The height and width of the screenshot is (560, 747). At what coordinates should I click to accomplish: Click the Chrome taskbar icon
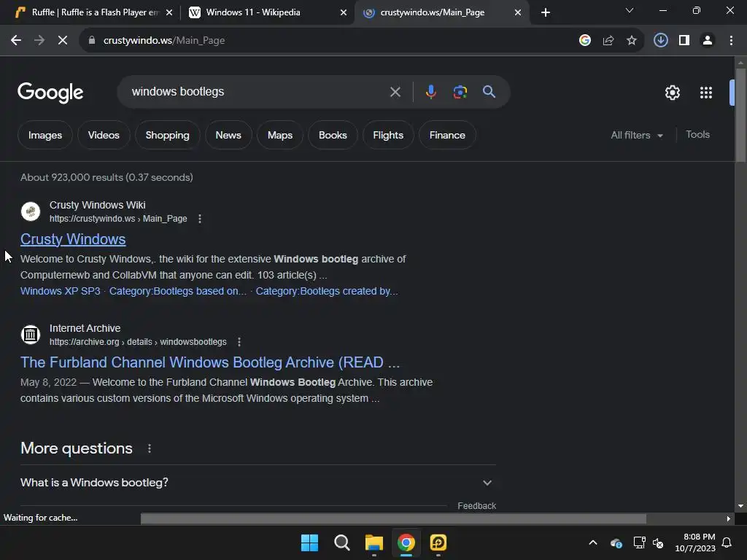[x=406, y=542]
